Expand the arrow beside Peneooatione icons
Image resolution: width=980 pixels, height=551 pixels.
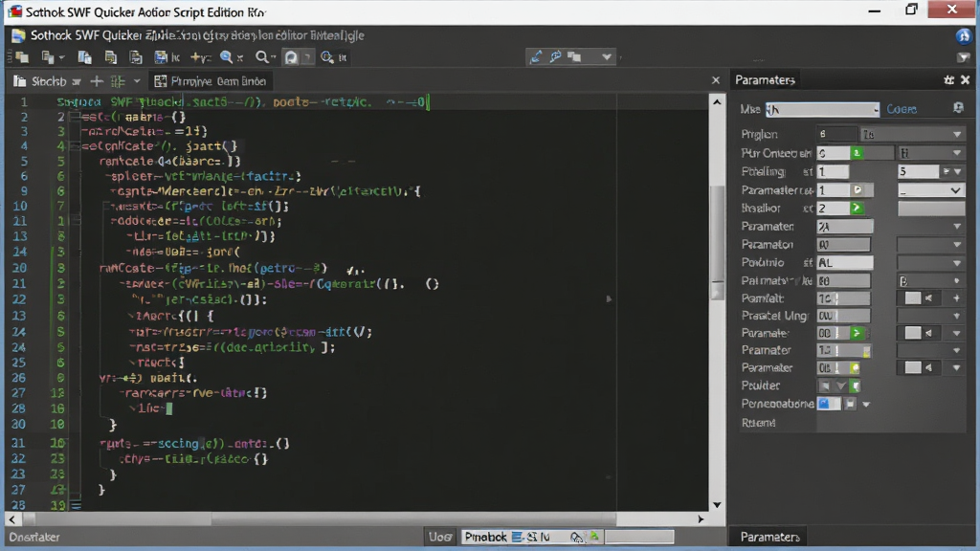pyautogui.click(x=866, y=405)
